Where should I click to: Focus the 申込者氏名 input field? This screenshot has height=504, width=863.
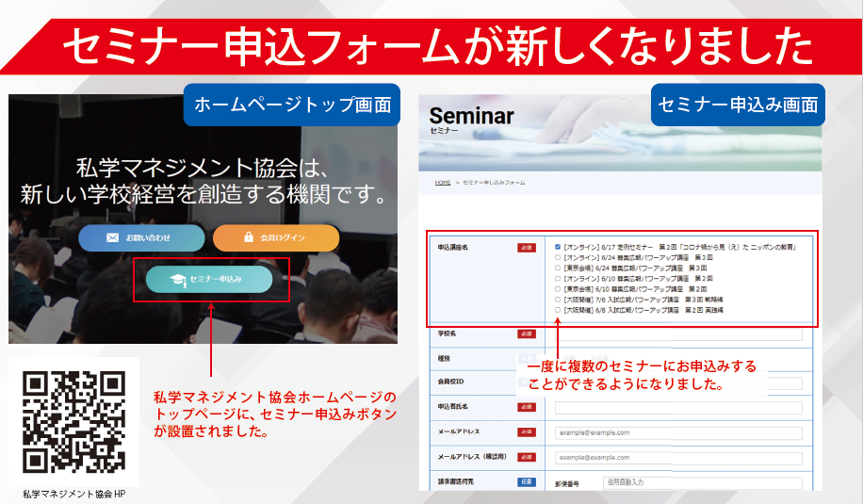(x=678, y=408)
